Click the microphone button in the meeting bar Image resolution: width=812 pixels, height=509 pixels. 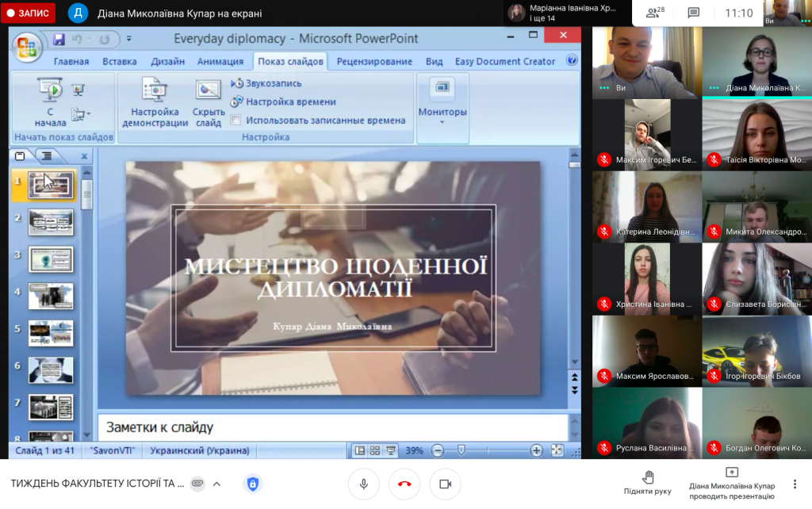pyautogui.click(x=364, y=484)
